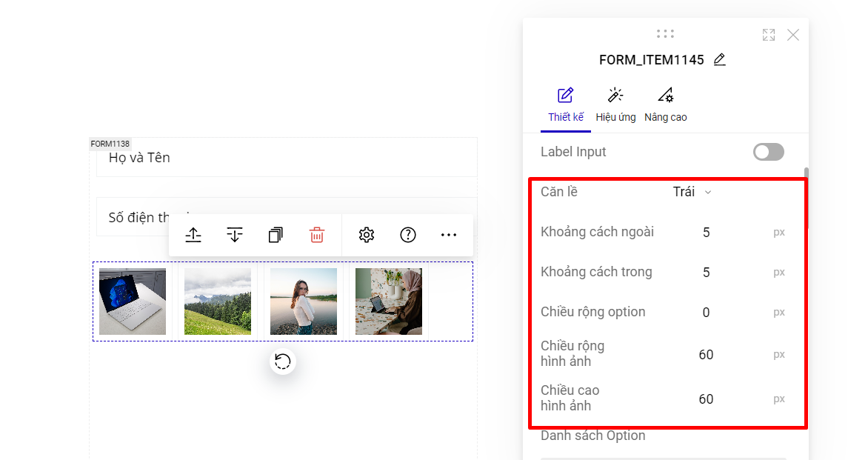Toggle the Label Input switch
The width and height of the screenshot is (868, 460).
[x=768, y=152]
